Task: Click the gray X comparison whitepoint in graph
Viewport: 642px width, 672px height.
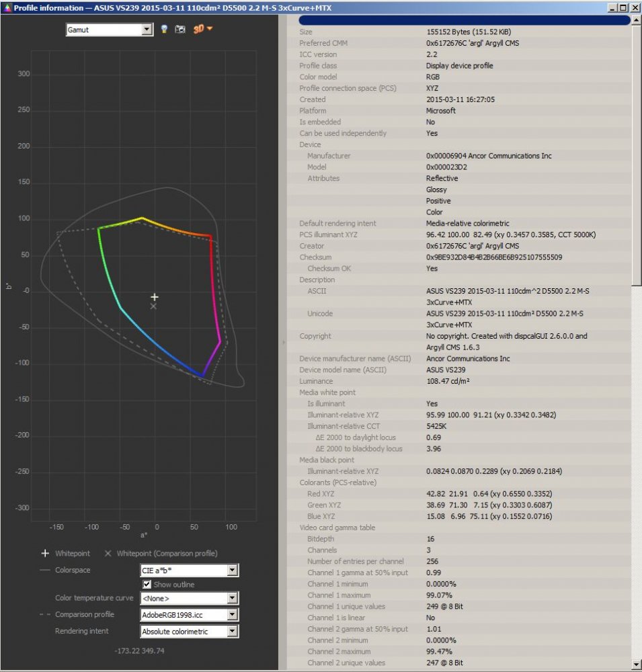Action: coord(153,306)
